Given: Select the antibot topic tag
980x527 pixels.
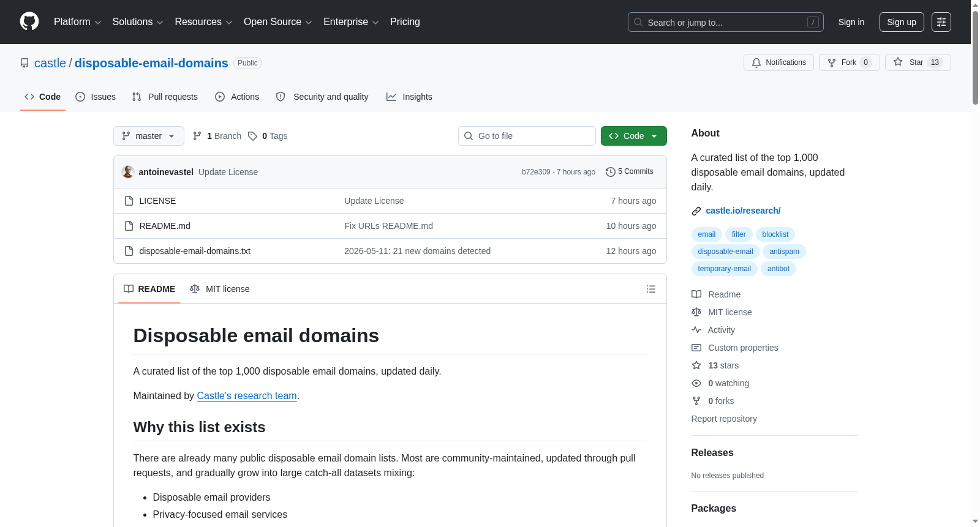Looking at the screenshot, I should tap(778, 269).
